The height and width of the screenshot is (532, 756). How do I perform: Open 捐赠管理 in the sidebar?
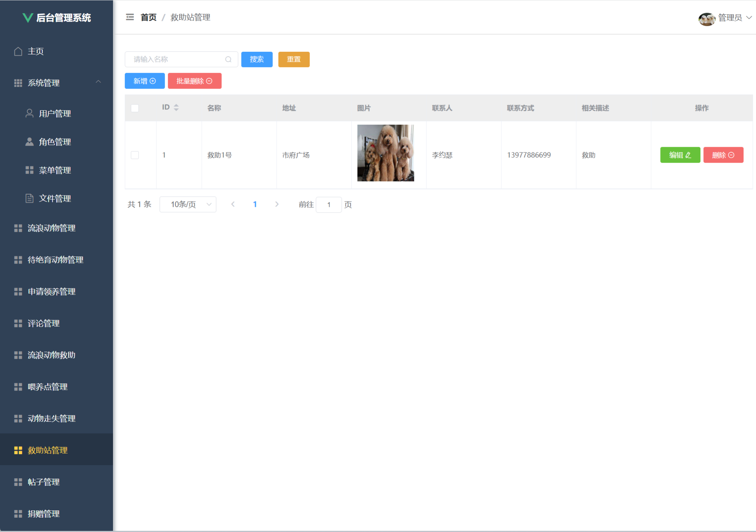[x=44, y=514]
